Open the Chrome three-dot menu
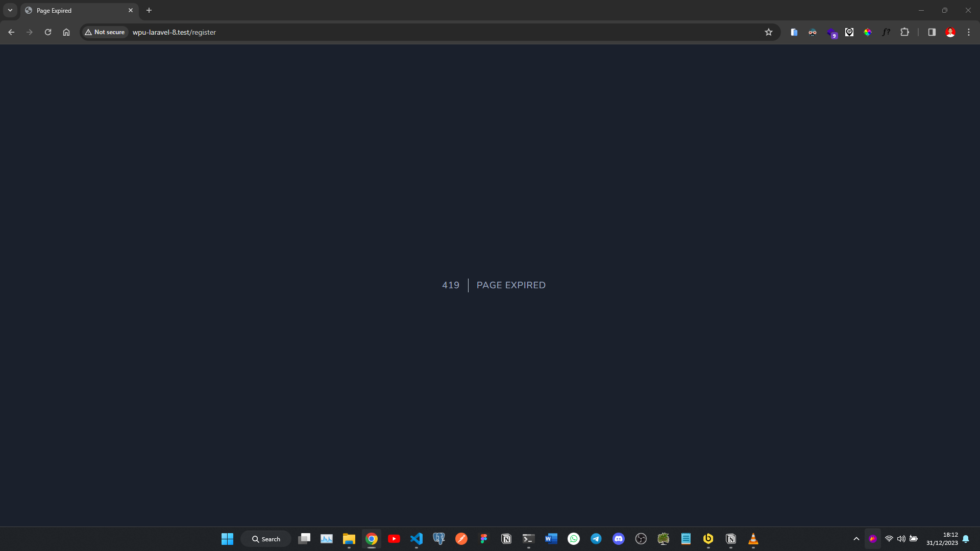980x551 pixels. (969, 32)
